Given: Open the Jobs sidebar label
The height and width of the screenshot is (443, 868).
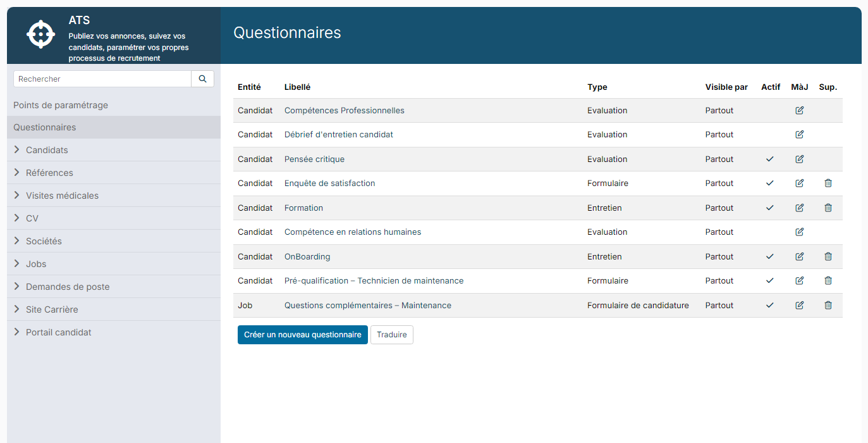Looking at the screenshot, I should tap(36, 264).
